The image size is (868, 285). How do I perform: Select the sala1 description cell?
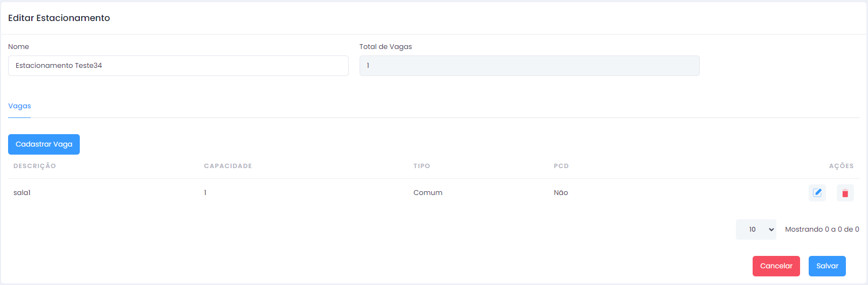22,193
